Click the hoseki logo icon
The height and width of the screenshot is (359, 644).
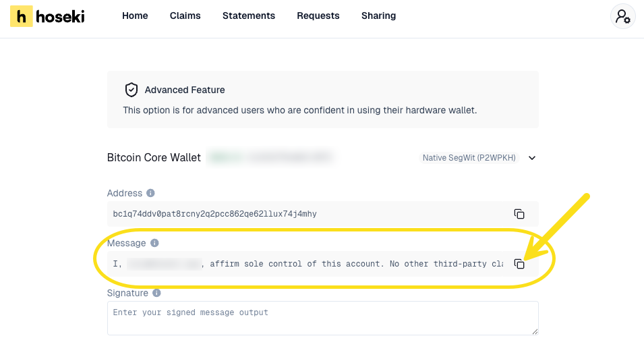[x=22, y=16]
